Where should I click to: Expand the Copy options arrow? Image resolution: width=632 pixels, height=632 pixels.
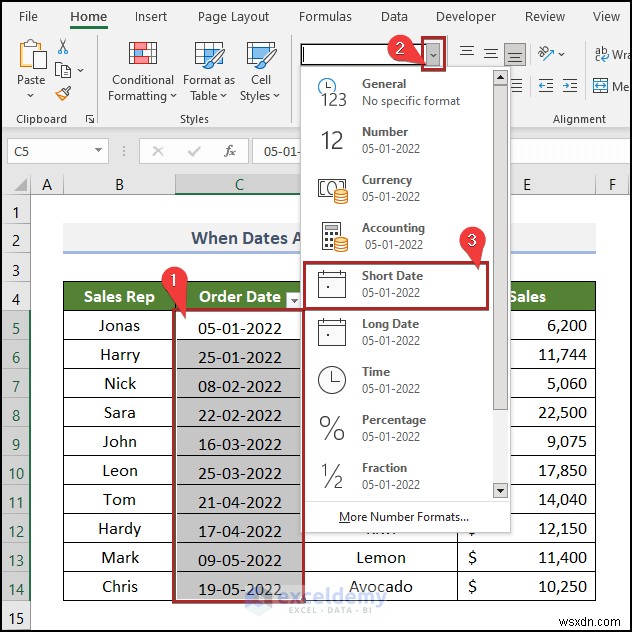(81, 70)
